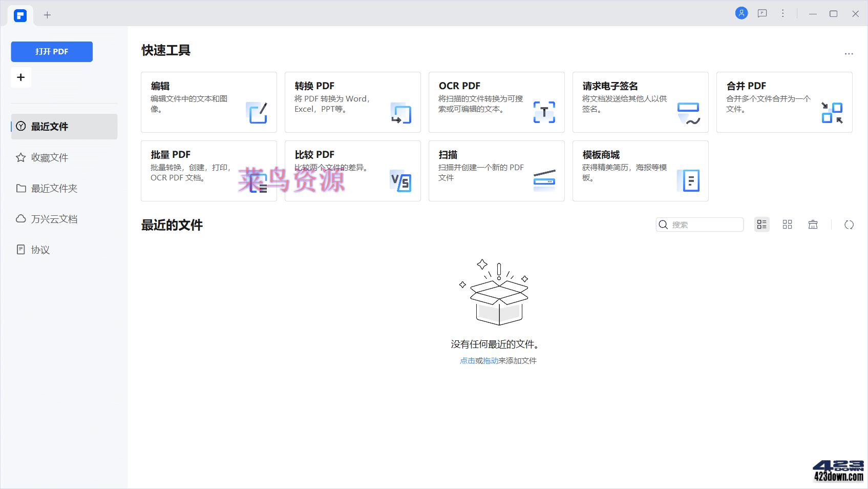Click the 打开 PDF button
Screen dimensions: 868x489
pyautogui.click(x=51, y=51)
